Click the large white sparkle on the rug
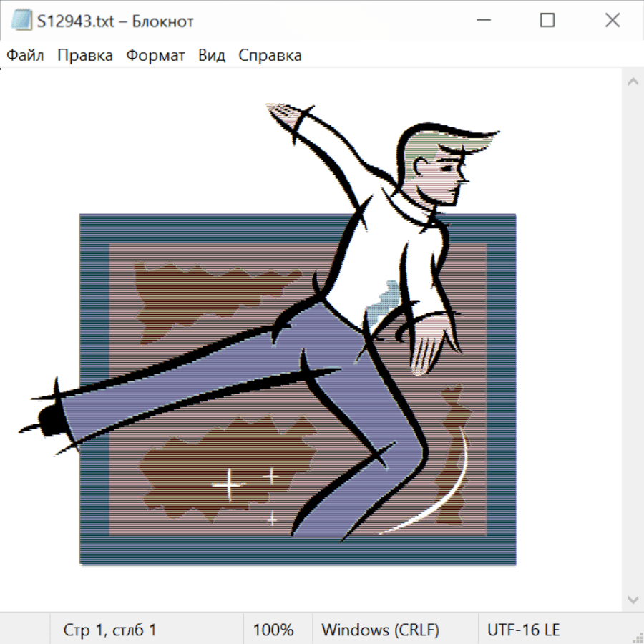The width and height of the screenshot is (644, 644). [x=229, y=484]
